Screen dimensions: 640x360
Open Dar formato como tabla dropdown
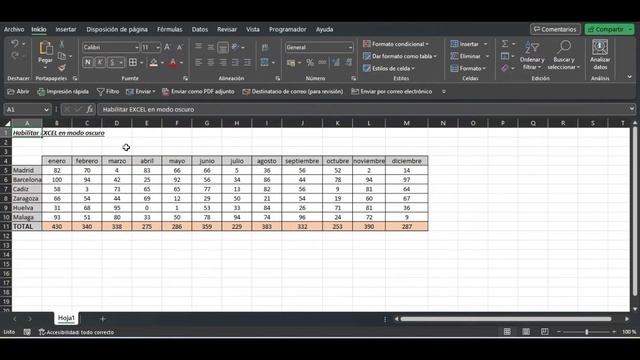[400, 56]
